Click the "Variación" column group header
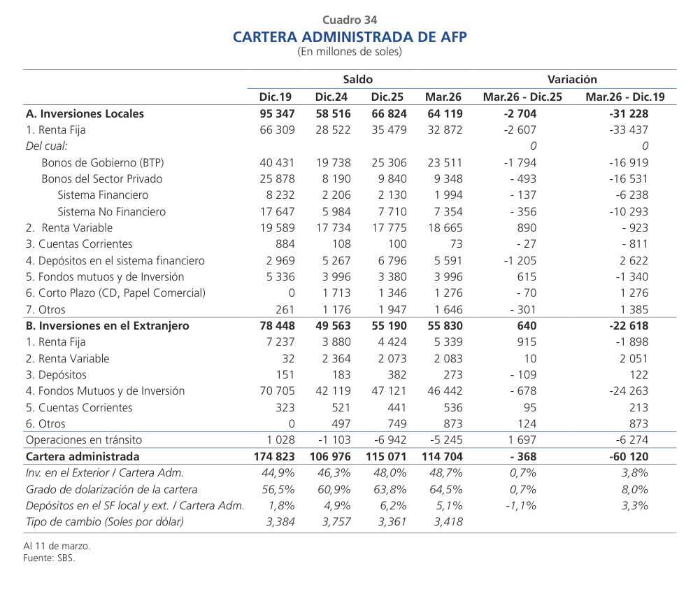 (x=572, y=80)
